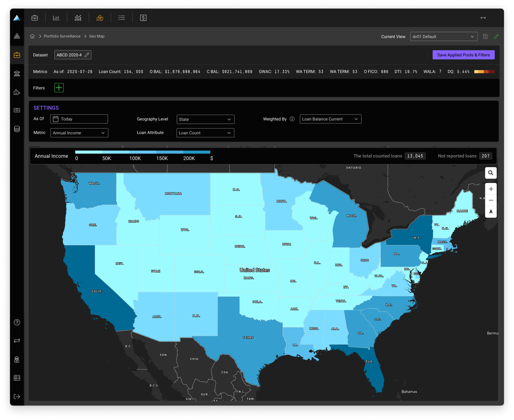Screen dimensions: 514x420
Task: Open the cassette tape sidebar icon
Action: pos(17,110)
